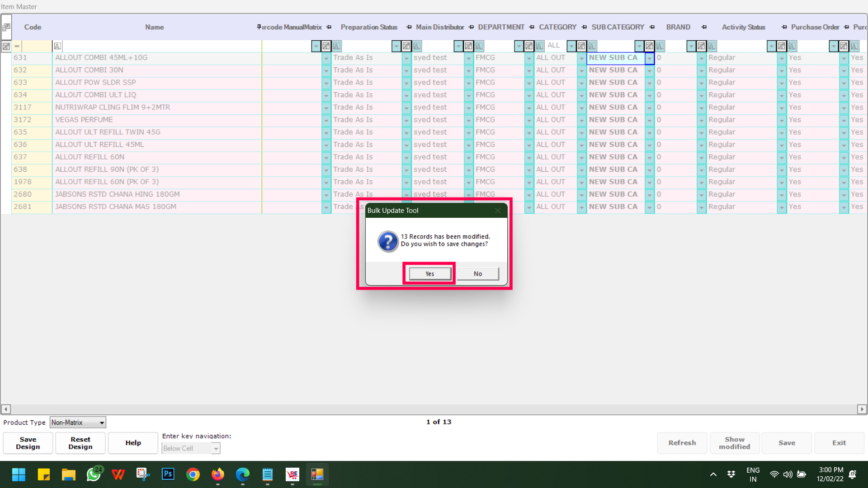Viewport: 868px width, 488px height.
Task: Click the Code column filter input field
Action: click(x=37, y=46)
